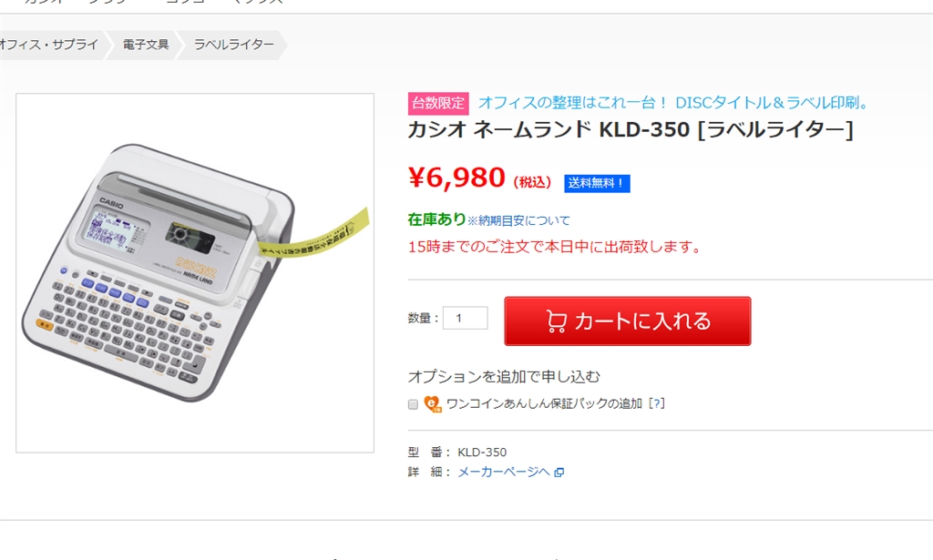Open the ※納期目安について link

tap(518, 221)
